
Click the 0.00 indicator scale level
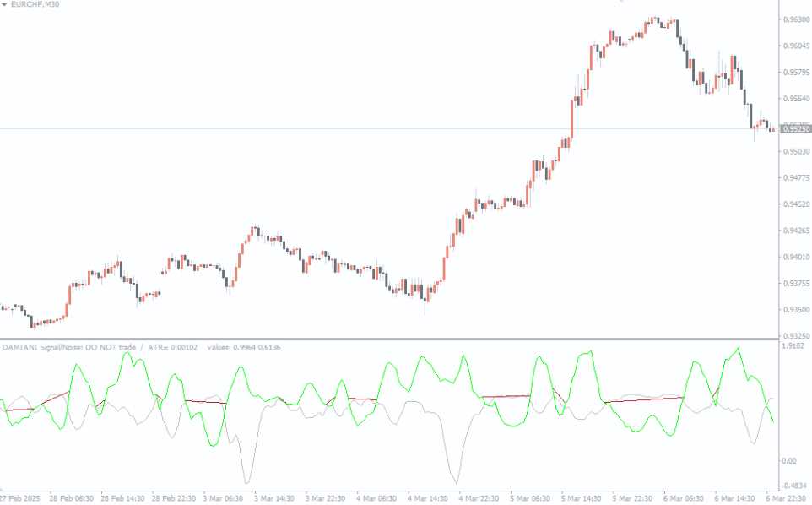point(790,460)
